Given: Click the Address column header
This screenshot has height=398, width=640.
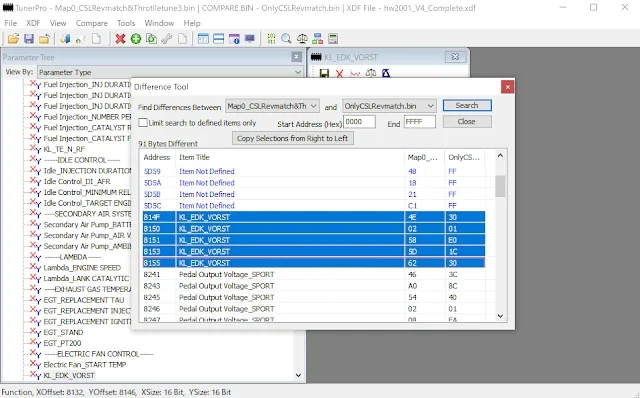Looking at the screenshot, I should pyautogui.click(x=157, y=157).
